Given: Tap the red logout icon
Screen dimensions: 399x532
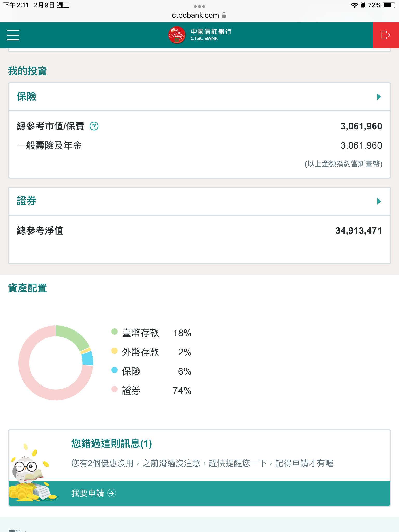Looking at the screenshot, I should click(x=386, y=35).
